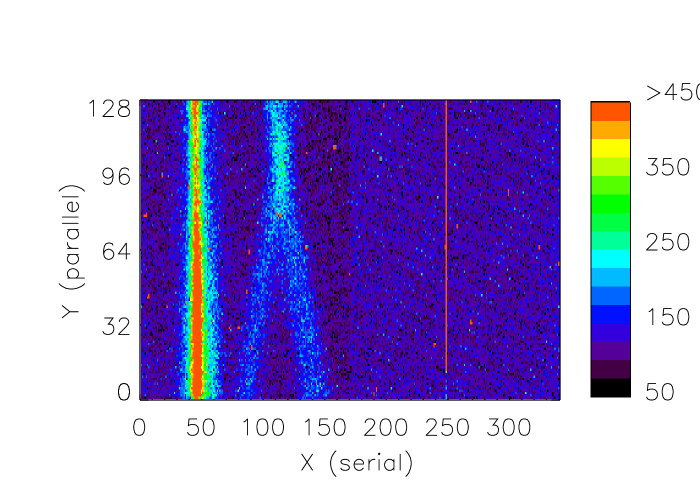
Task: Click the 96 tick label on the Y axis
Action: tap(116, 177)
